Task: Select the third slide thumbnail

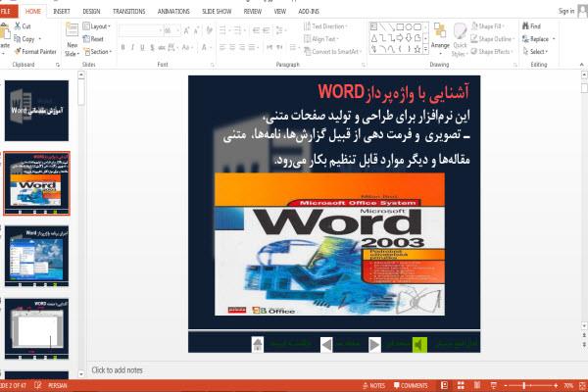Action: coord(37,256)
